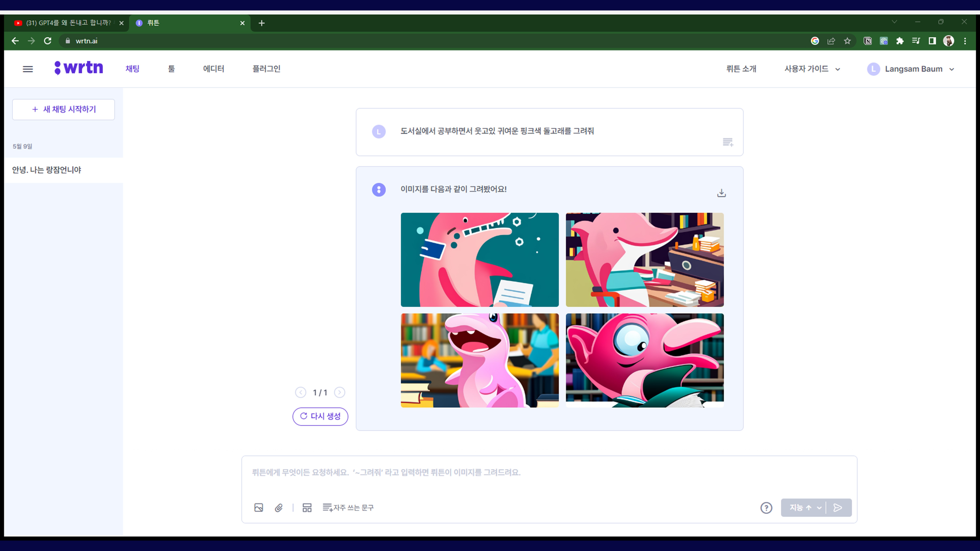
Task: Switch to the 에디터 tab
Action: click(213, 69)
